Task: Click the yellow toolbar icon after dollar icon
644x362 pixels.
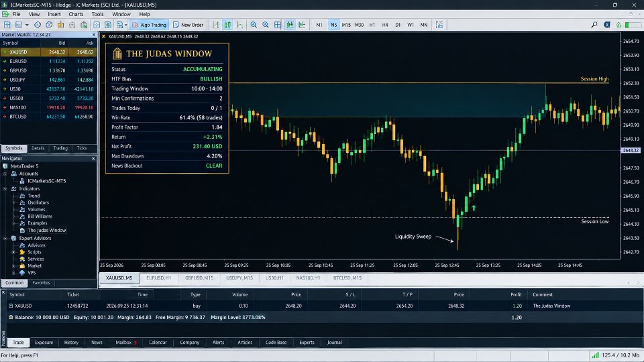Action: pos(60,25)
